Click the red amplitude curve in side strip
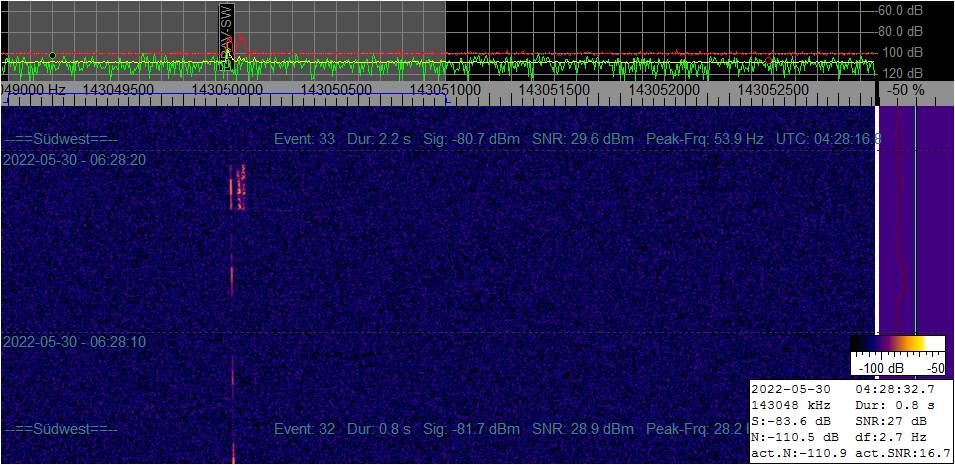Image resolution: width=955 pixels, height=465 pixels. coord(902,219)
